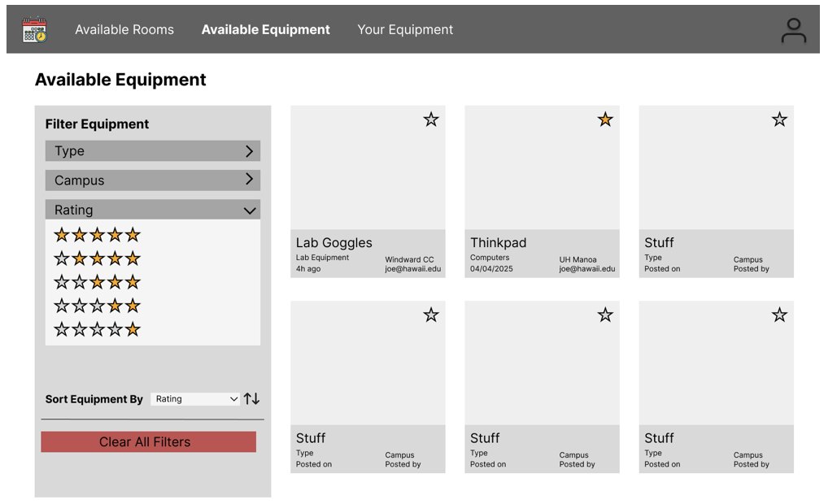The width and height of the screenshot is (828, 504).
Task: Open the user profile icon
Action: point(793,31)
